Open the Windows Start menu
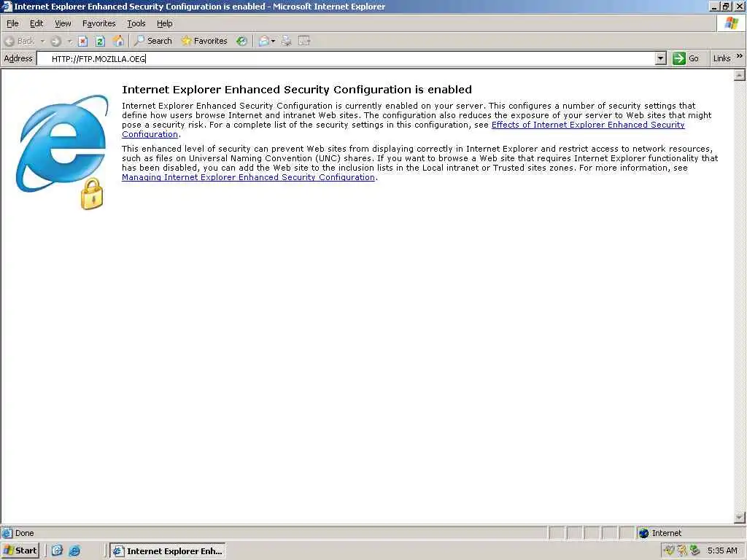 pos(20,551)
